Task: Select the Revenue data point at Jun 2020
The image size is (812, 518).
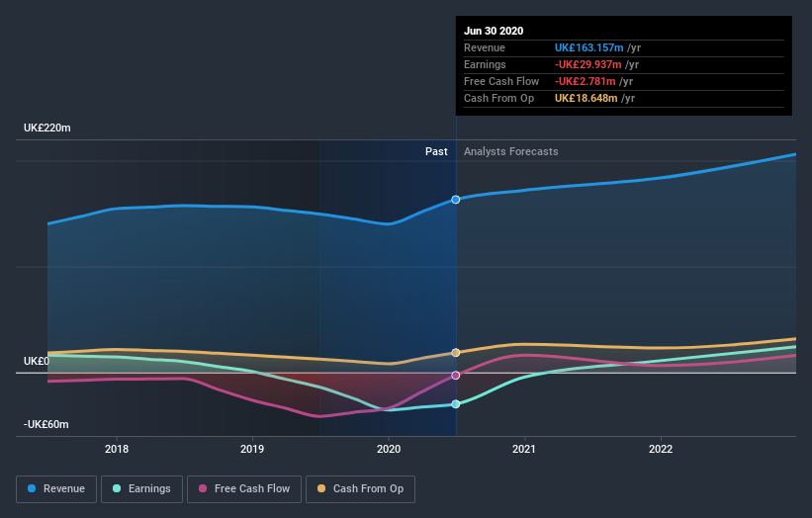Action: pyautogui.click(x=456, y=200)
